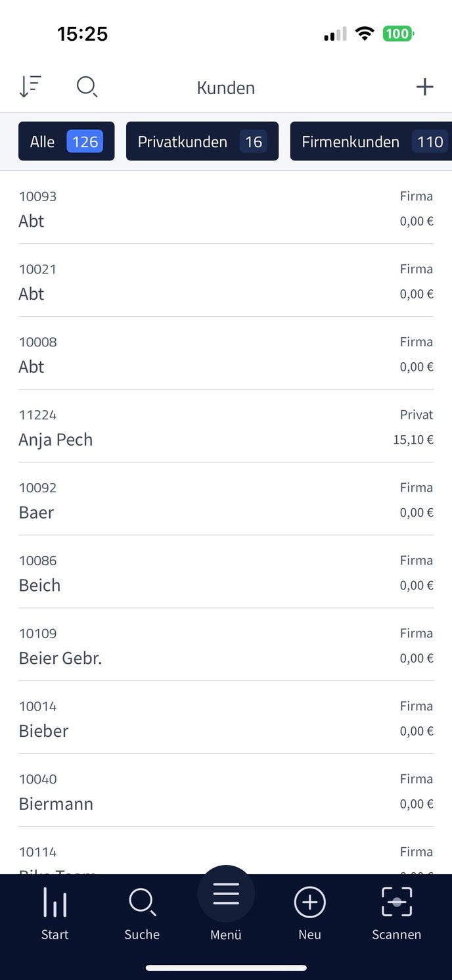Image resolution: width=452 pixels, height=980 pixels.
Task: Select customer Bieber
Action: pyautogui.click(x=226, y=718)
